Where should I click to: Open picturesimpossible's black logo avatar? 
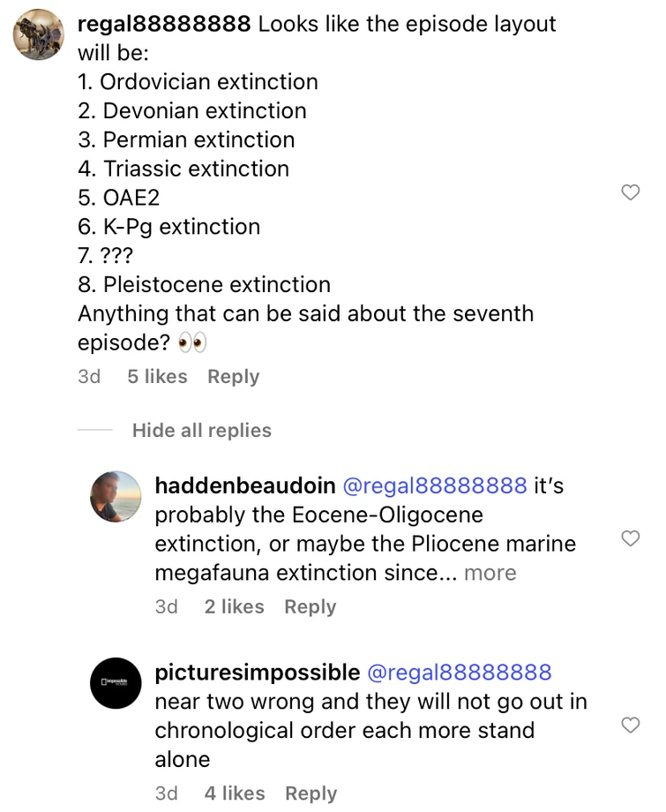coord(116,683)
